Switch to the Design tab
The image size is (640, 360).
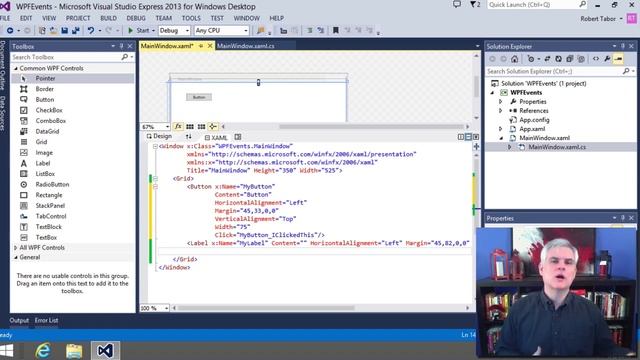click(x=159, y=136)
